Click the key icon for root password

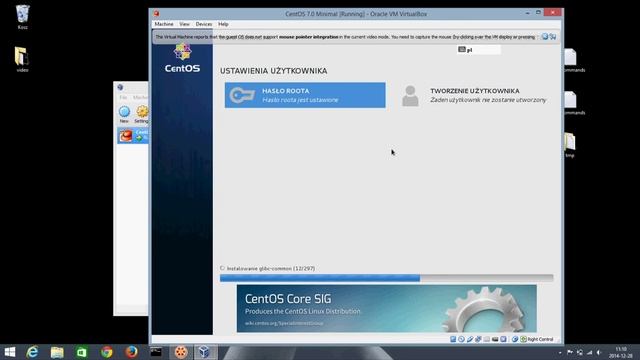[242, 95]
